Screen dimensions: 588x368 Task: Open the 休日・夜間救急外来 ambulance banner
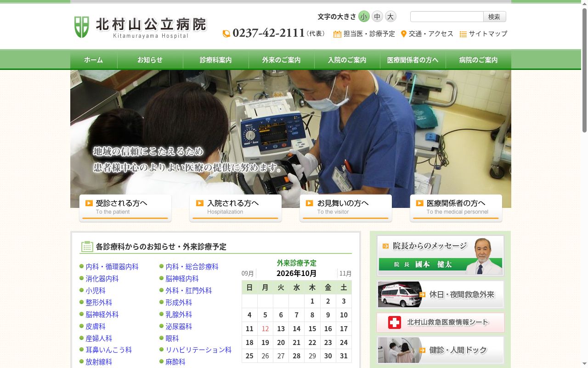[x=441, y=294]
